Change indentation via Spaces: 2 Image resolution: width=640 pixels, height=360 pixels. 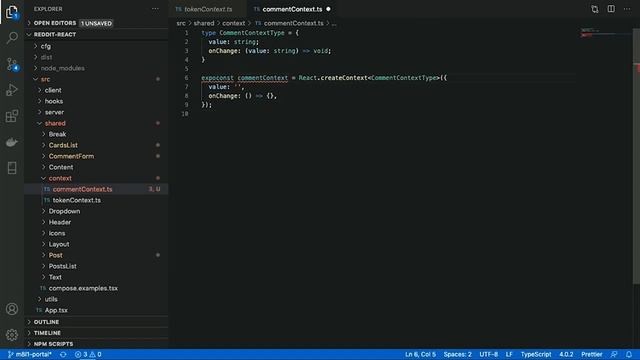click(458, 354)
